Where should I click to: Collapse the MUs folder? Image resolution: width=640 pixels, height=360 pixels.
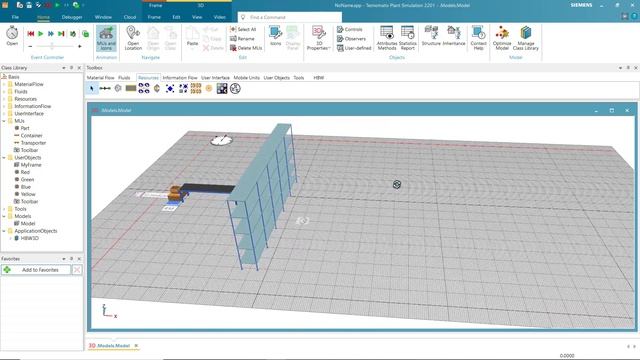[4, 121]
